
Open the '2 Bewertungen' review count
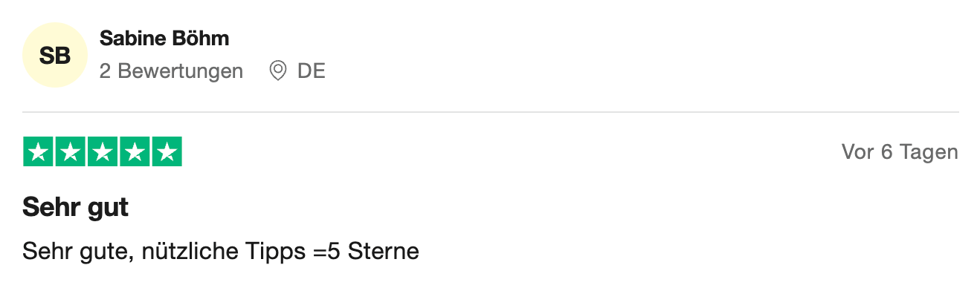(x=171, y=71)
